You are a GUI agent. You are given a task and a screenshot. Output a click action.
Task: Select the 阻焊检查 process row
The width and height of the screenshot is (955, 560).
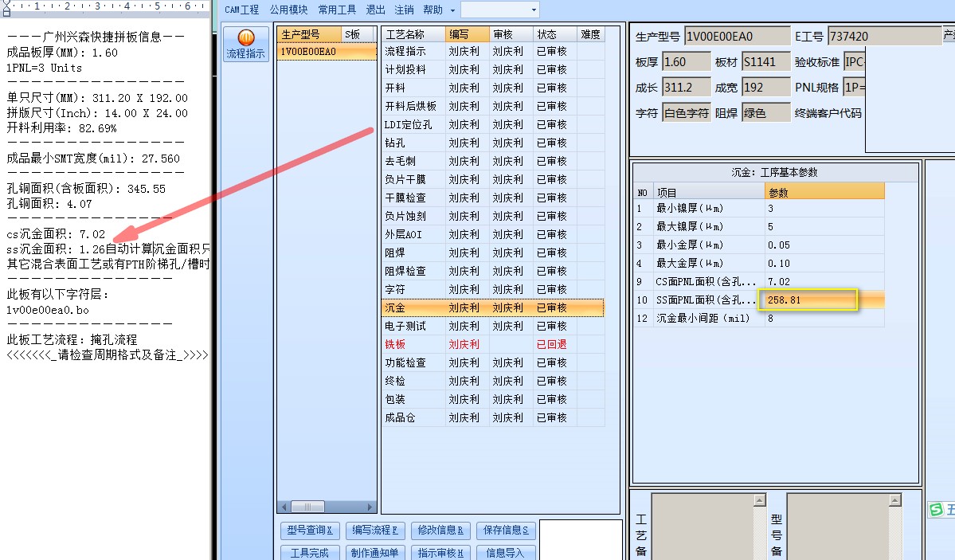(493, 271)
